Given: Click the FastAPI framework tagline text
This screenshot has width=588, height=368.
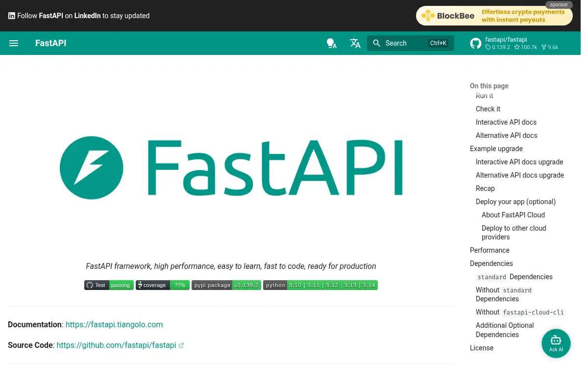Looking at the screenshot, I should tap(231, 266).
